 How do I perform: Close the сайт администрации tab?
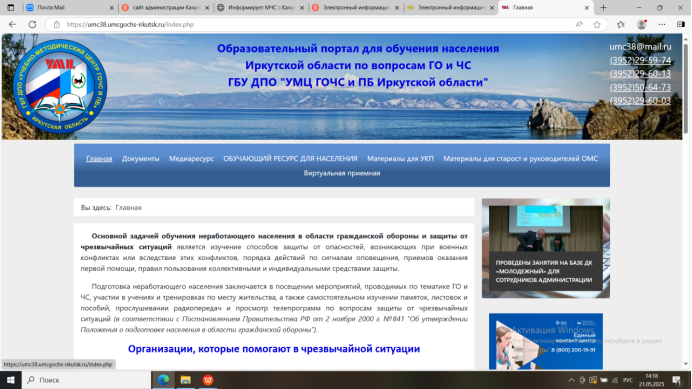pos(207,8)
